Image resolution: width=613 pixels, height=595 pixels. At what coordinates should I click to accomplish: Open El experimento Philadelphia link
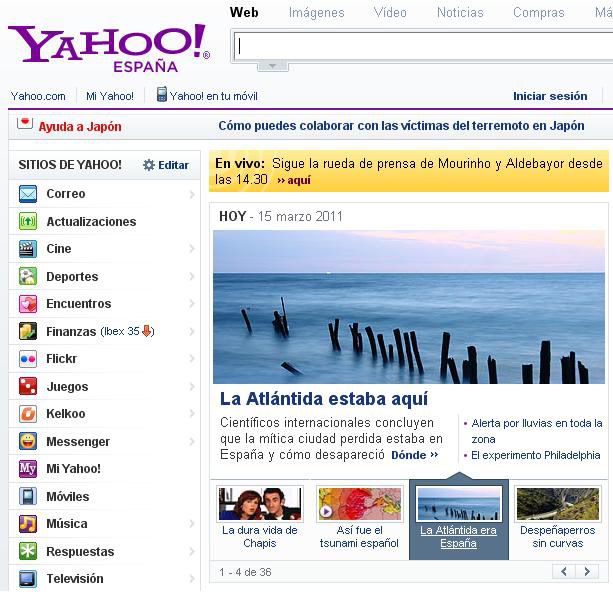[x=536, y=455]
